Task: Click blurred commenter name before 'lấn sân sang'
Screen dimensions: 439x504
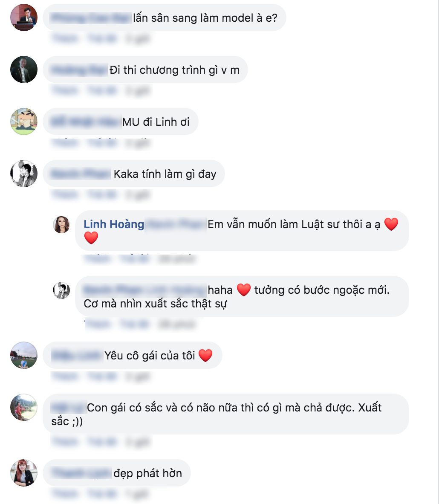Action: click(x=91, y=17)
